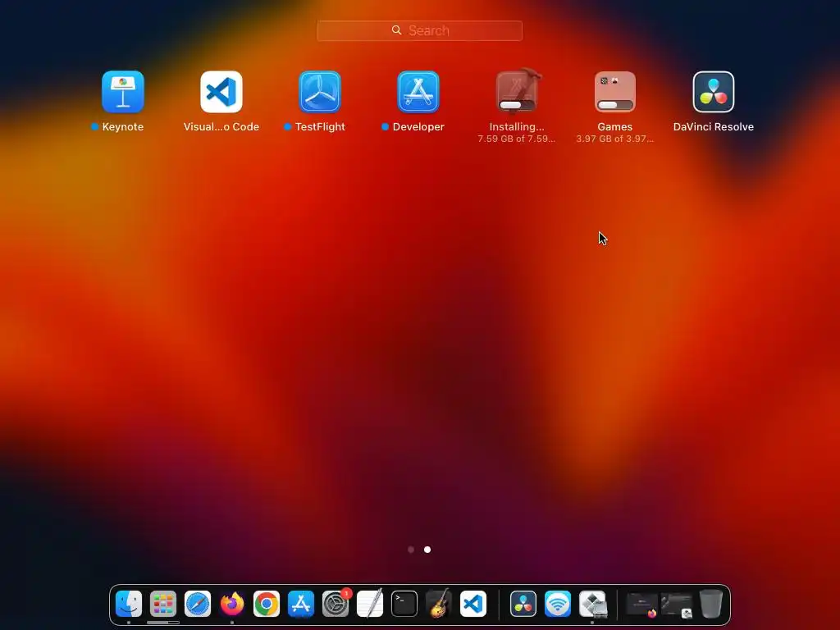Screen dimensions: 840x630
Task: Launch Terminal from the Dock
Action: [x=404, y=605]
